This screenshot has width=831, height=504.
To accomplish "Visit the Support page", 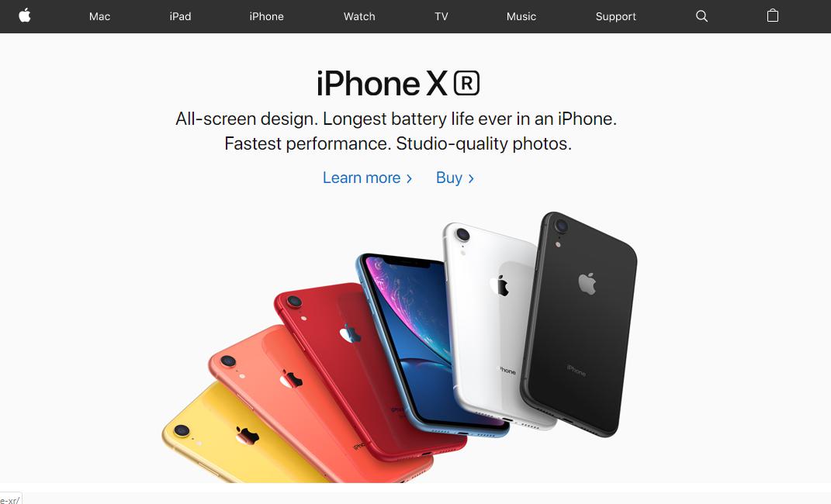I will [x=616, y=16].
